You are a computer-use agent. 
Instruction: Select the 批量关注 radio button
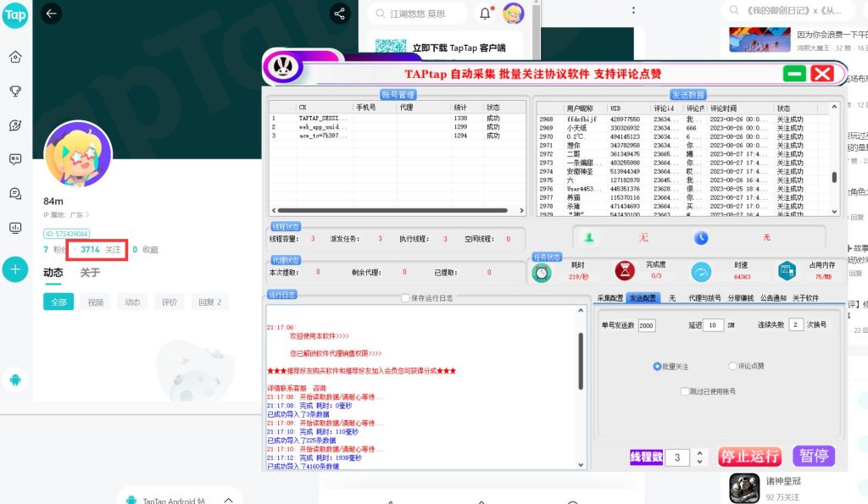657,365
